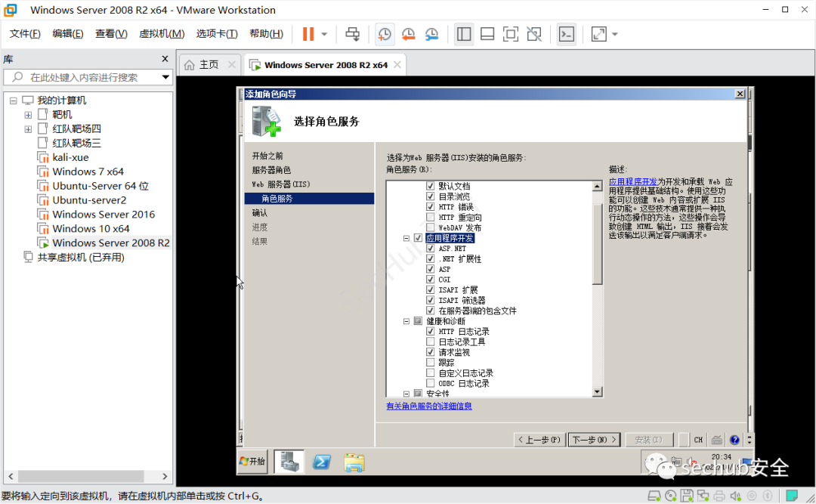Open the power options dropdown beside pause
The image size is (816, 504).
324,34
